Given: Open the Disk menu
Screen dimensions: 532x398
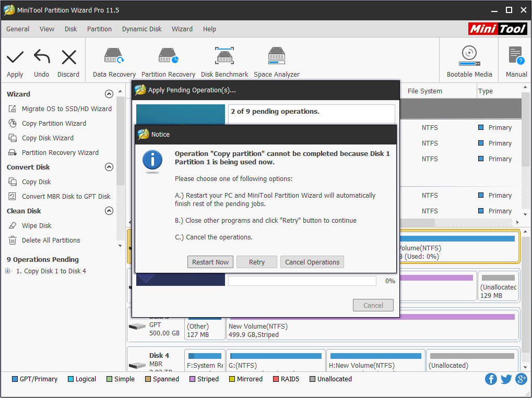Looking at the screenshot, I should [x=71, y=29].
